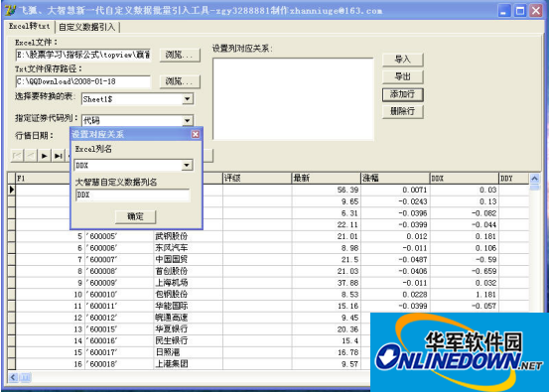Select cell 首创股份
Screen dimensions: 549x392
tap(188, 271)
